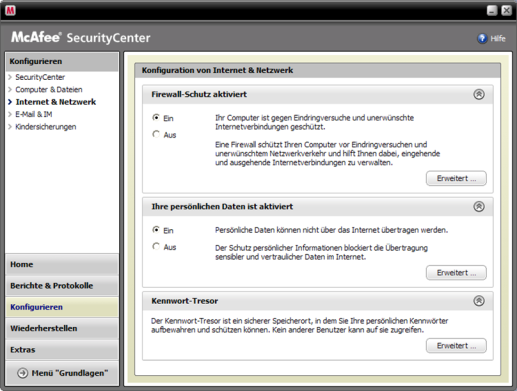Click the McAfee M logo icon in title bar
The width and height of the screenshot is (517, 391).
pos(10,10)
